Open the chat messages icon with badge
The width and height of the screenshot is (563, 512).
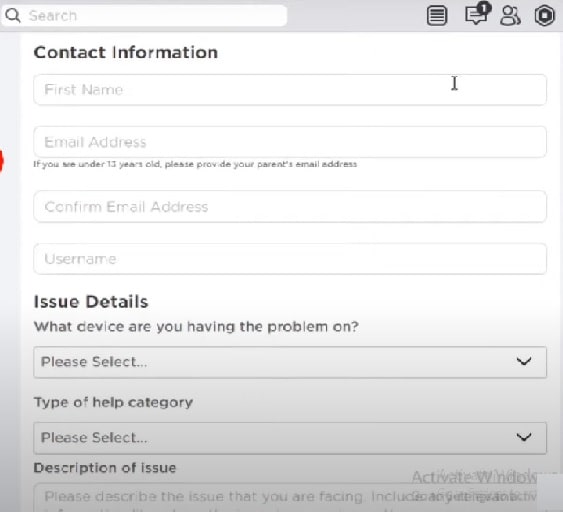coord(478,14)
